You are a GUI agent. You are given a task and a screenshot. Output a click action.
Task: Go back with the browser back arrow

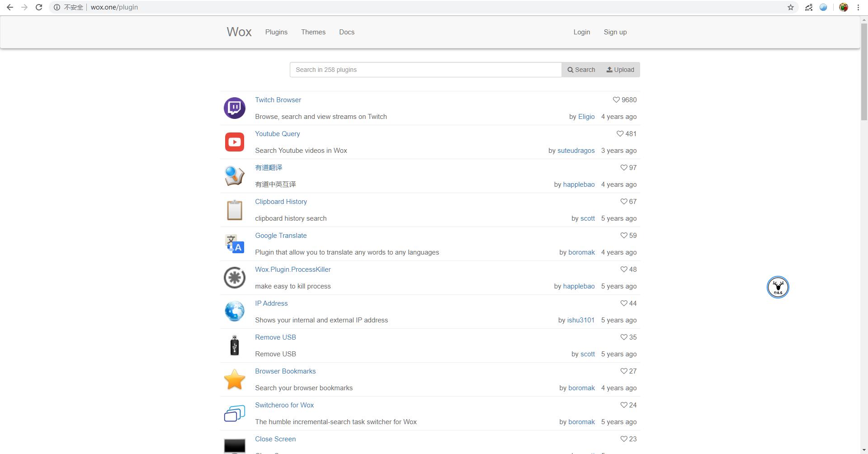(x=10, y=7)
